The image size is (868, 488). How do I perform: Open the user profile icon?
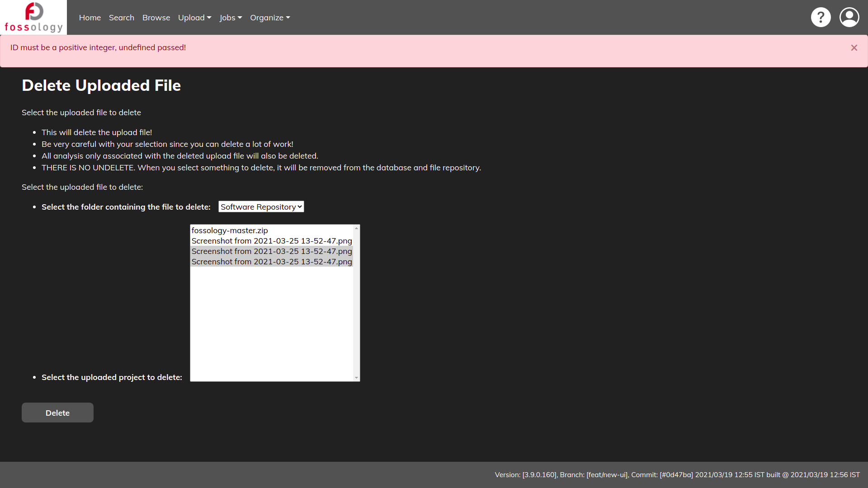point(849,17)
